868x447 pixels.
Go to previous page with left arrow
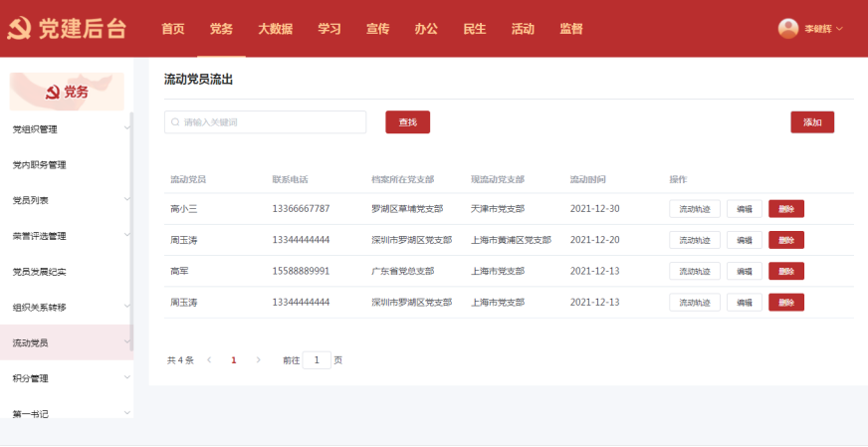coord(209,360)
